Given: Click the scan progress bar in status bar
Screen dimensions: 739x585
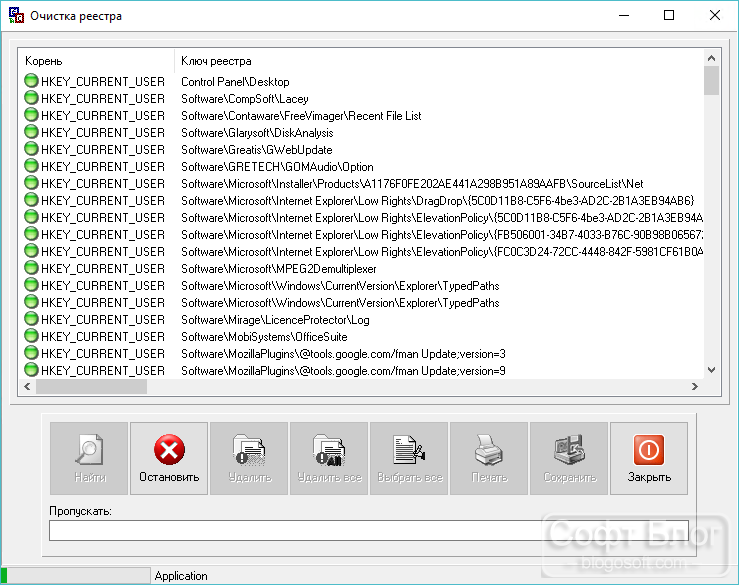Looking at the screenshot, I should click(75, 576).
